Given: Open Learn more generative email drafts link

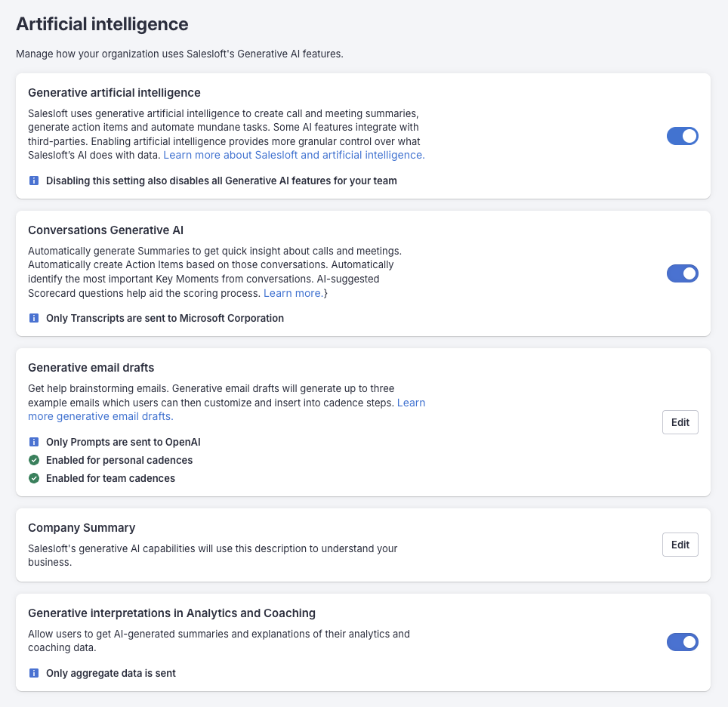Looking at the screenshot, I should pos(100,416).
